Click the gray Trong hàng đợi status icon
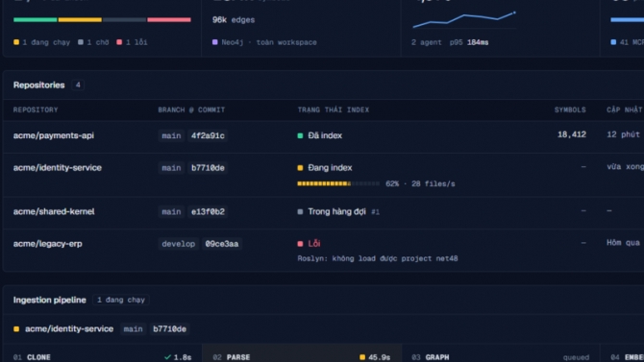The width and height of the screenshot is (644, 362). point(300,212)
